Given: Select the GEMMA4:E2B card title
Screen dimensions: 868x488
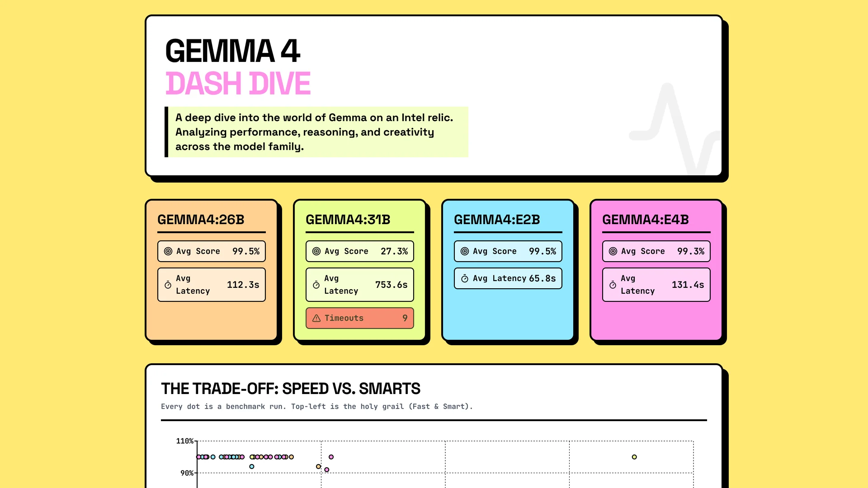Looking at the screenshot, I should [497, 220].
